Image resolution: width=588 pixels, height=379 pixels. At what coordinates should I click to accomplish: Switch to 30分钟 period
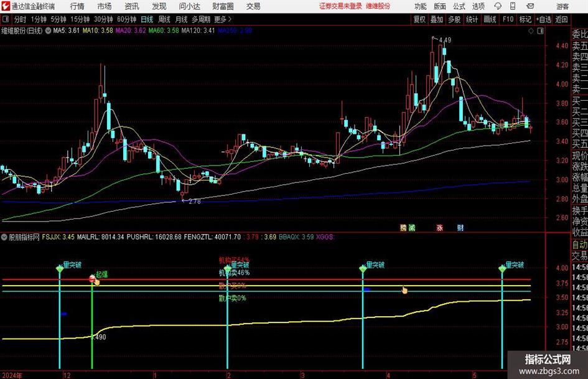click(103, 19)
